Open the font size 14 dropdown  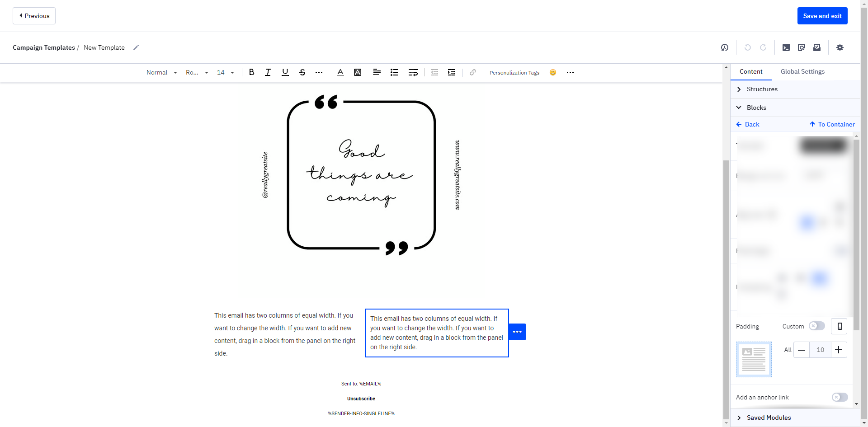tap(226, 72)
